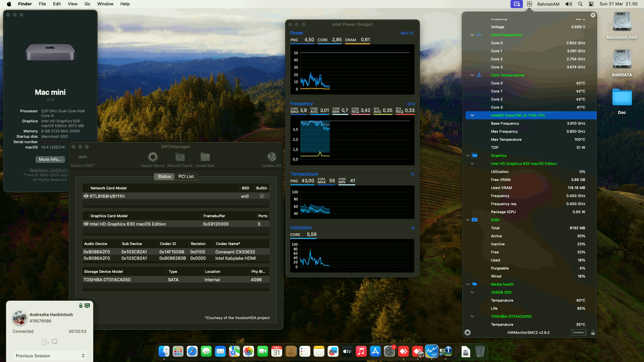Screen dimensions: 644x362
Task: Open Music app from the Dock
Action: [x=361, y=351]
